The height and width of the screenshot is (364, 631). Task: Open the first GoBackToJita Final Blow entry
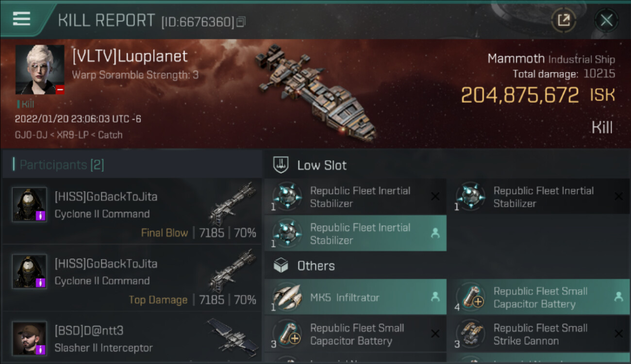[x=132, y=211]
